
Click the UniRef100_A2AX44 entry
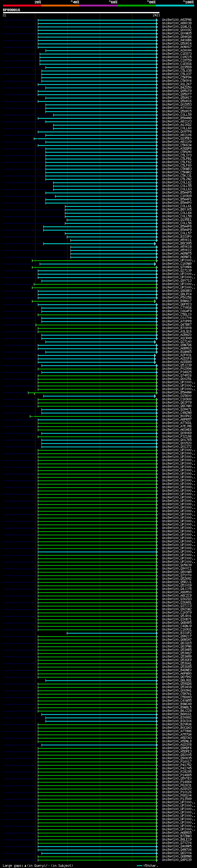[176, 50]
